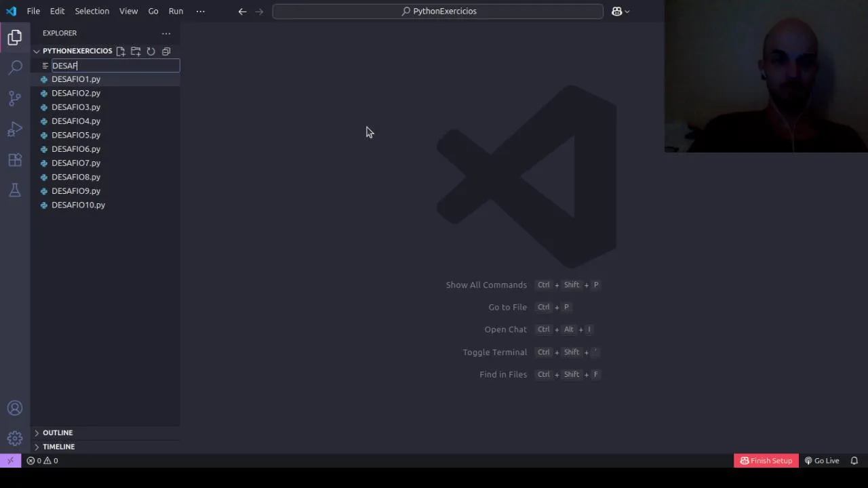Click the Find in Files shortcut hint

[x=540, y=374]
